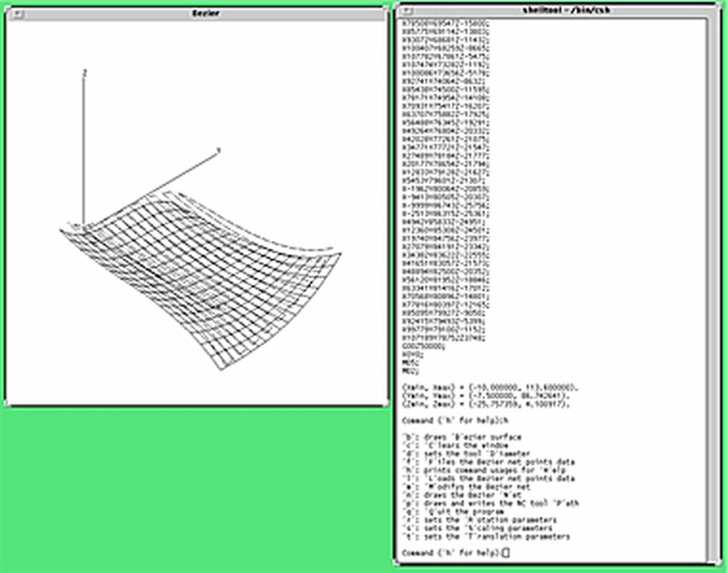
Task: Click the "'l': 'L'oads the Bezier net points data" line
Action: 488,478
